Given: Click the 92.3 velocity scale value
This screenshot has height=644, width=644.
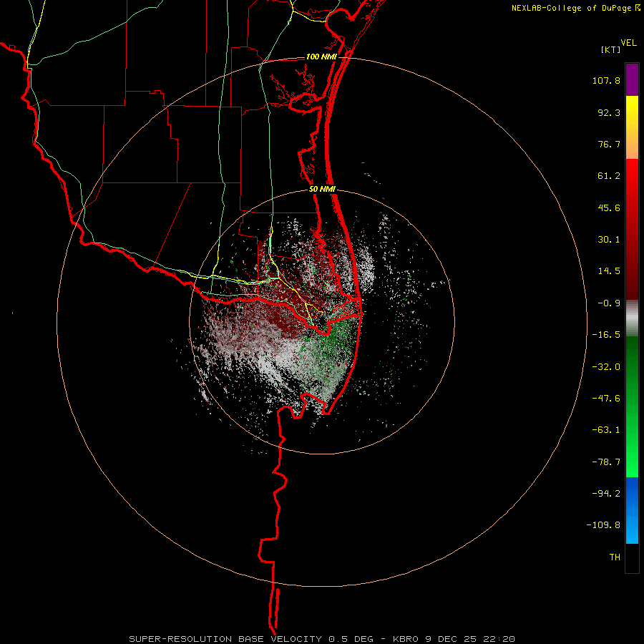Looking at the screenshot, I should point(609,112).
